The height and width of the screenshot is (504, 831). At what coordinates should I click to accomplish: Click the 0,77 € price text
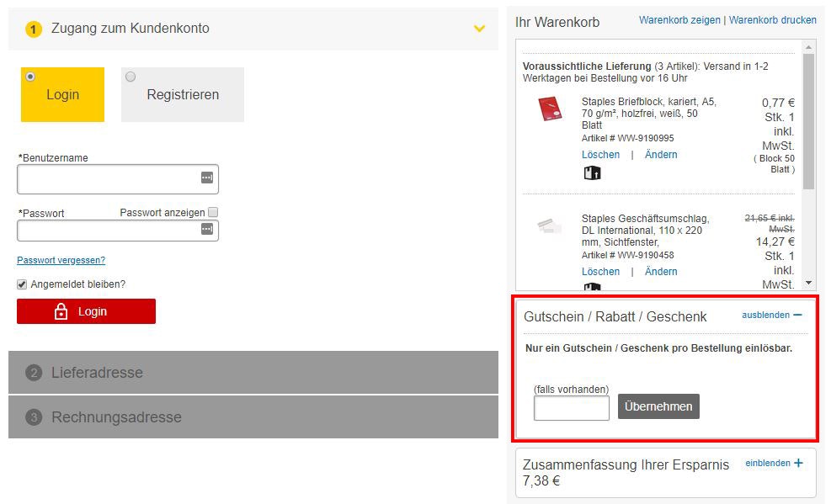[x=778, y=103]
